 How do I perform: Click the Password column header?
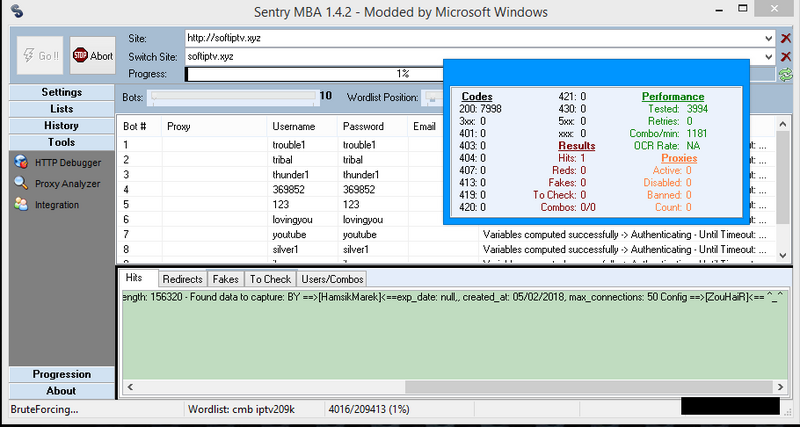[x=372, y=127]
